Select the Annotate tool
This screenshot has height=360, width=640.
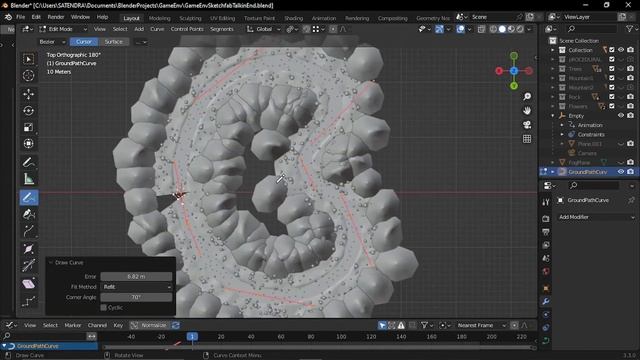point(29,162)
